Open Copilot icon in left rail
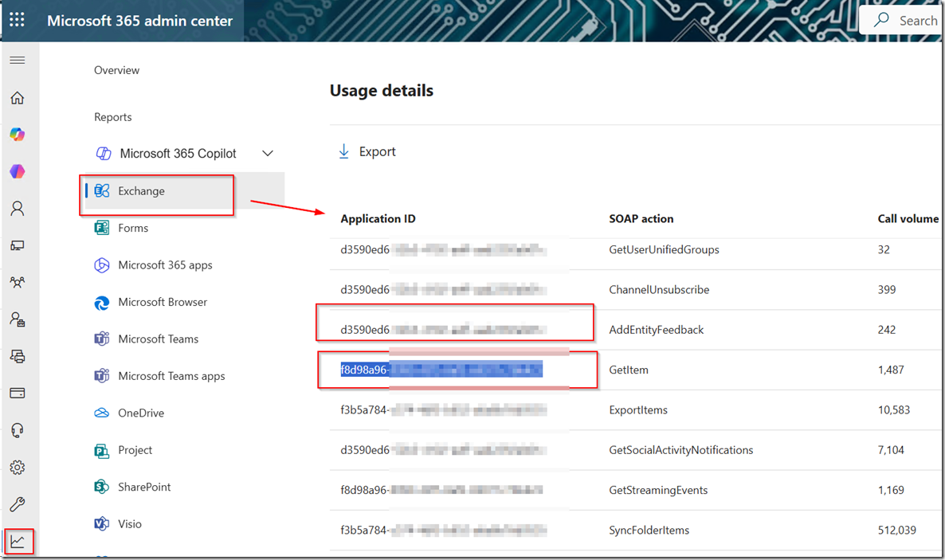Image resolution: width=945 pixels, height=560 pixels. pos(18,135)
